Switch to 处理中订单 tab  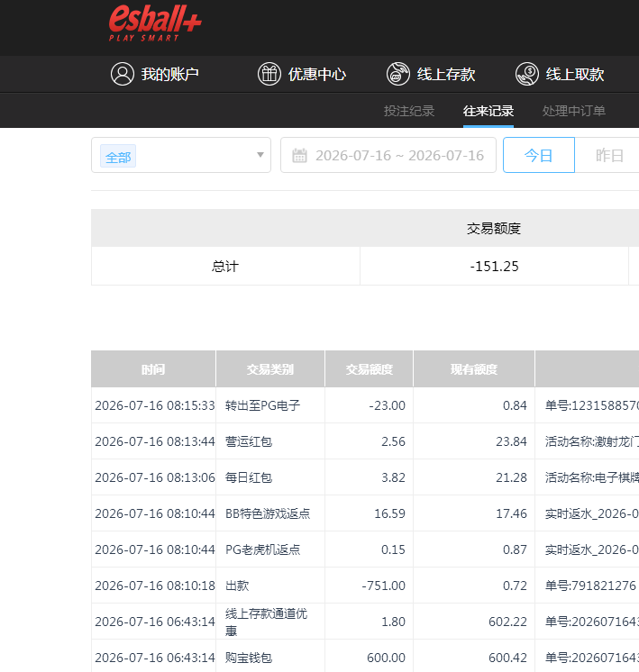tap(574, 111)
